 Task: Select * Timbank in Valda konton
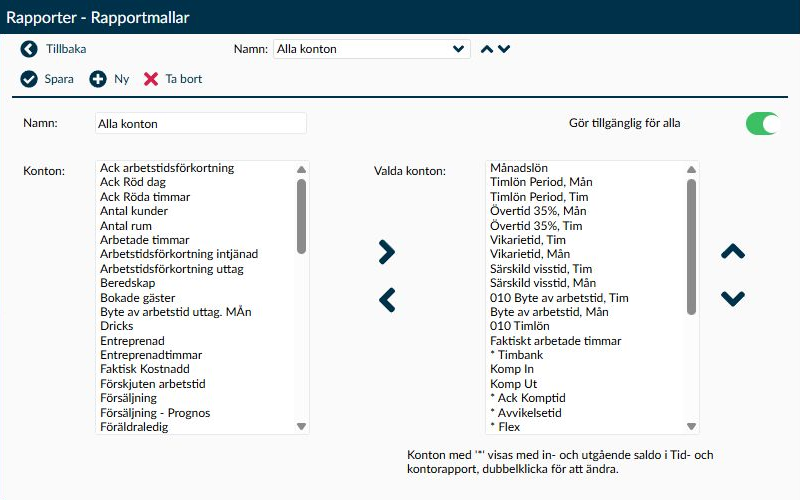pyautogui.click(x=516, y=355)
